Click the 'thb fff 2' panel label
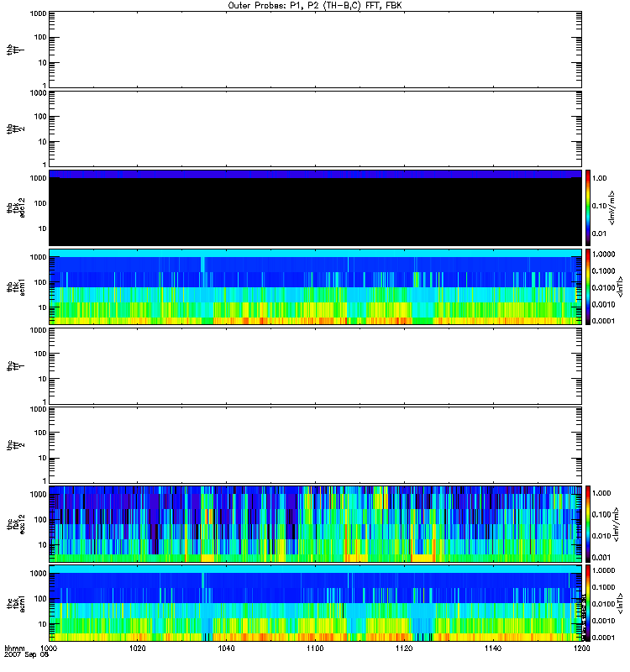This screenshot has height=672, width=630. point(15,129)
